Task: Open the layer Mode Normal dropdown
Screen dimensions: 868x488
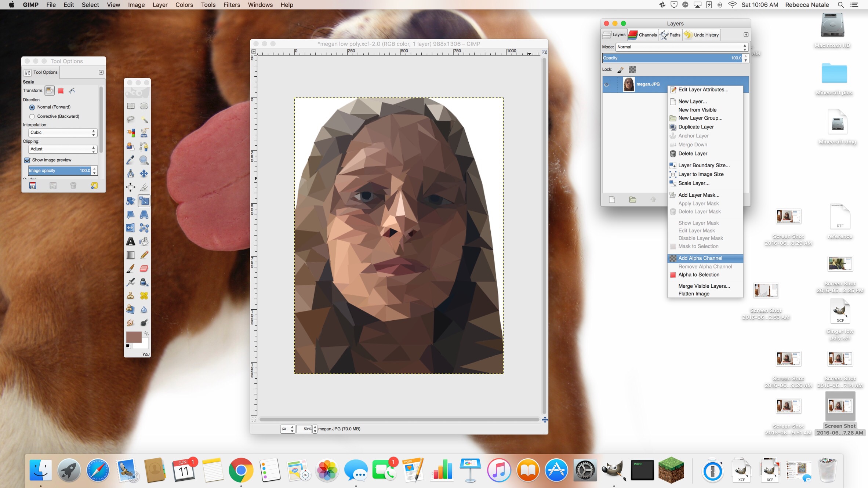Action: click(682, 47)
